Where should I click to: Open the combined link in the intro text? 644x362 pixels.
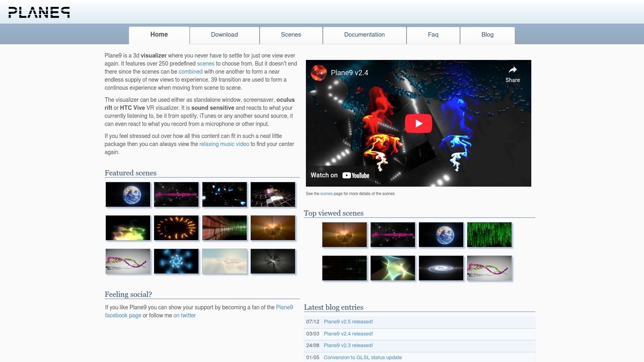pyautogui.click(x=190, y=72)
